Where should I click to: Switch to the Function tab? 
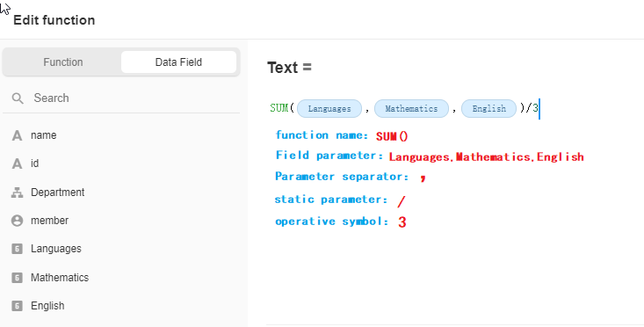63,62
